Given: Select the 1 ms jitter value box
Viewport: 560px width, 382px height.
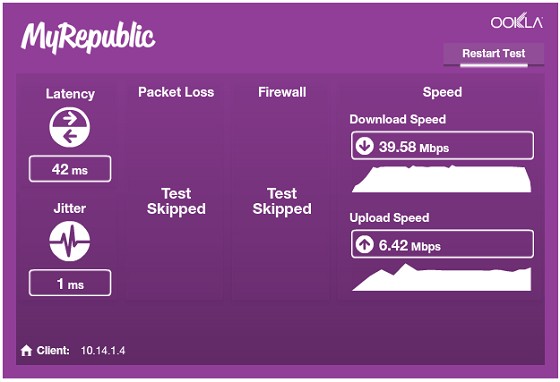Looking at the screenshot, I should point(70,283).
